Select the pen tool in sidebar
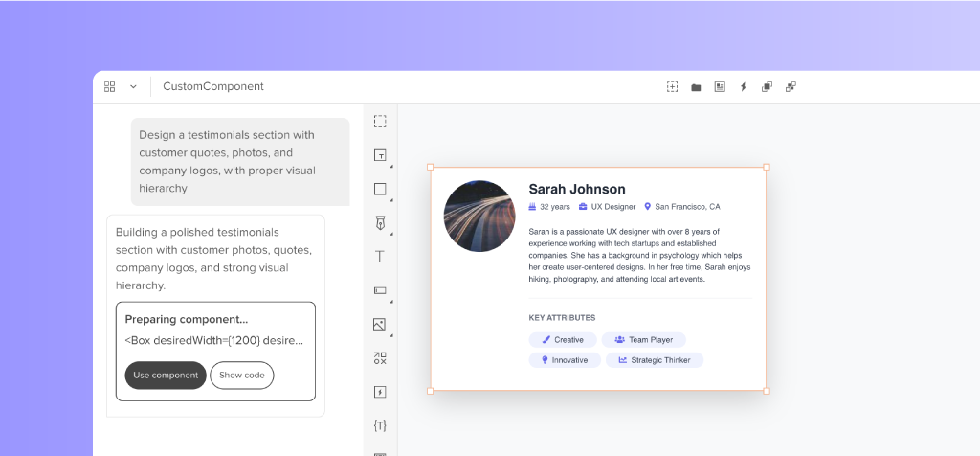This screenshot has height=456, width=980. [380, 222]
